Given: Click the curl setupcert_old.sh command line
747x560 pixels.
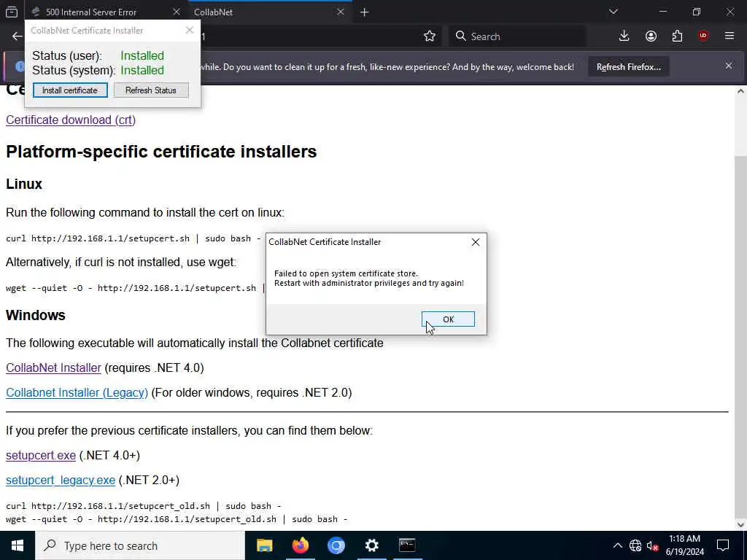Looking at the screenshot, I should coord(144,506).
